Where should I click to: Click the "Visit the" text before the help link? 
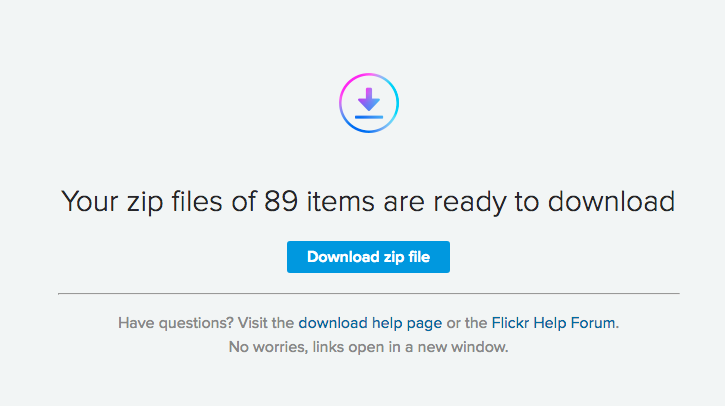266,323
